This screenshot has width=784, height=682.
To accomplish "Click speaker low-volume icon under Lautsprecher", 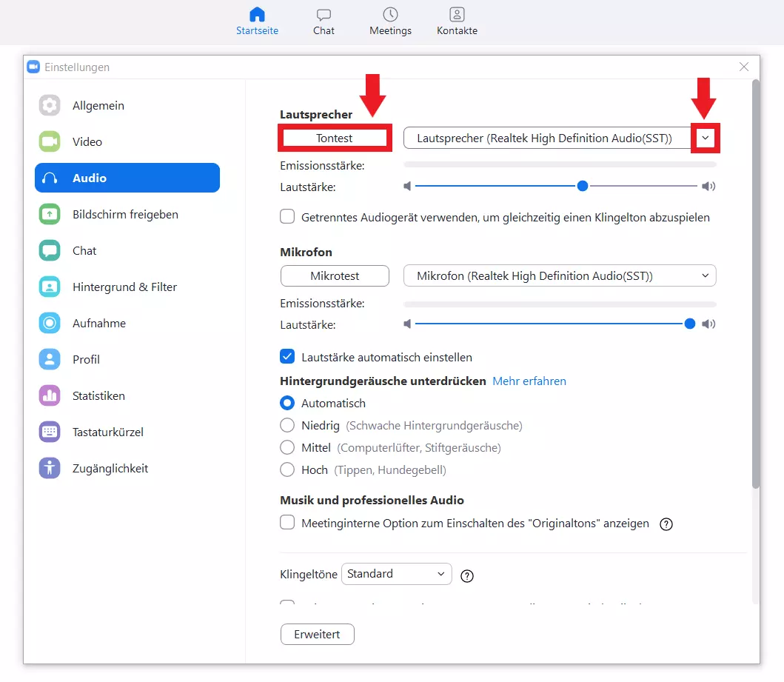I will pos(407,187).
